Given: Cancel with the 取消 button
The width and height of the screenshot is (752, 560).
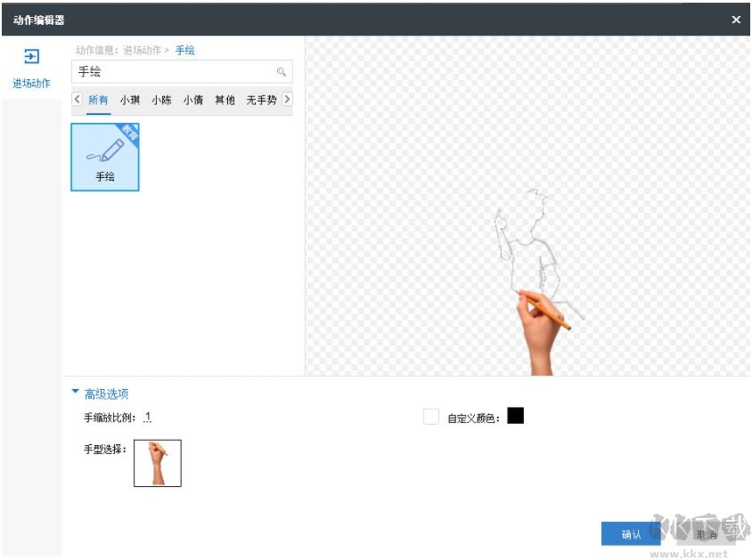Looking at the screenshot, I should (707, 534).
